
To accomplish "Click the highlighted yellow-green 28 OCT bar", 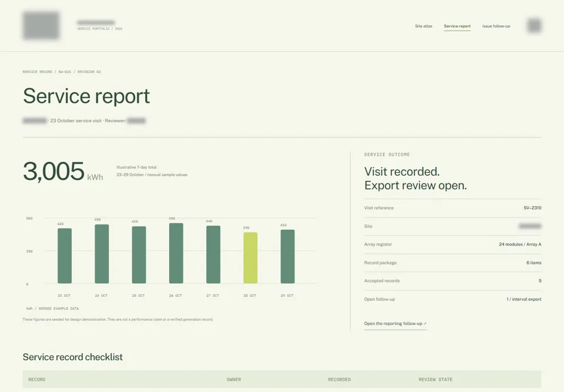I will click(x=250, y=258).
